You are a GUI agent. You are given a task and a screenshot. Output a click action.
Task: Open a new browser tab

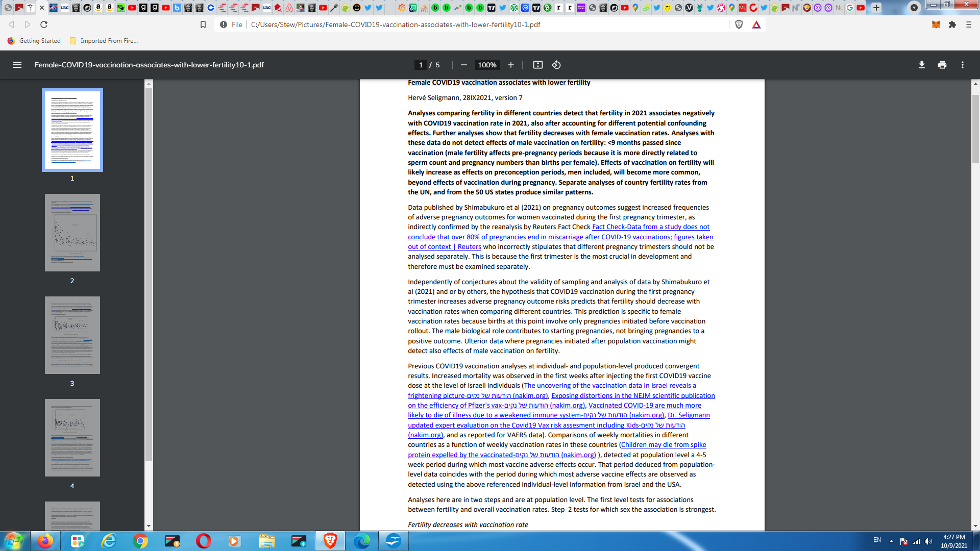click(x=876, y=8)
